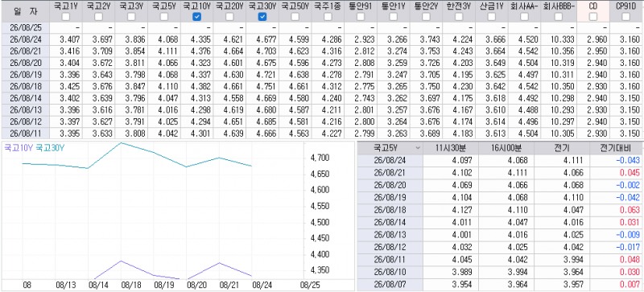This screenshot has width=644, height=292.
Task: Check the CP91D checkbox
Action: click(x=625, y=17)
